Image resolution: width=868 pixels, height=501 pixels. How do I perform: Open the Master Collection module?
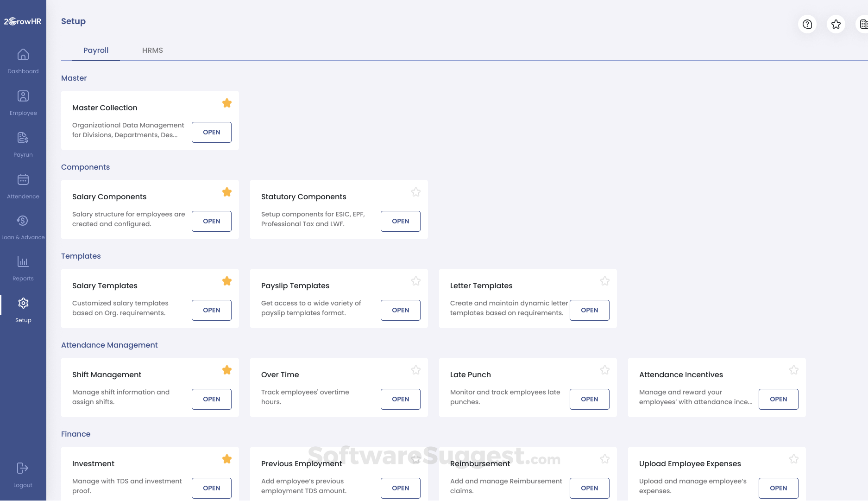[211, 132]
